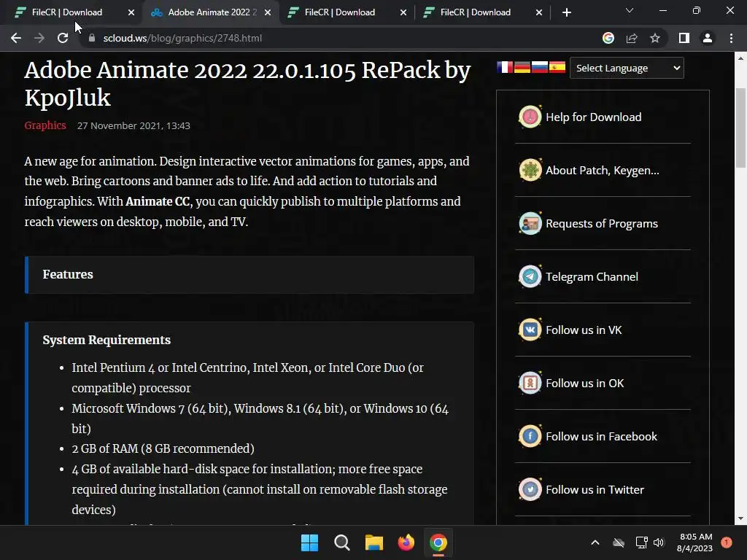
Task: Open Follow us in VK link
Action: (584, 330)
